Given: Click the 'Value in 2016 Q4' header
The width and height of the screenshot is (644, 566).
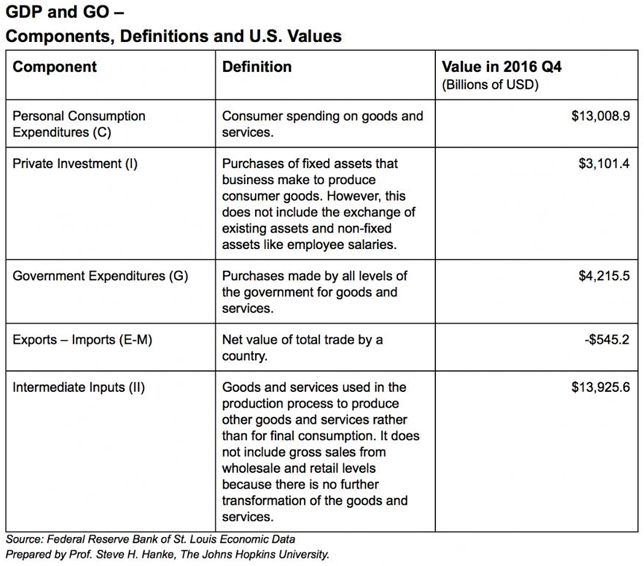Looking at the screenshot, I should tap(501, 67).
